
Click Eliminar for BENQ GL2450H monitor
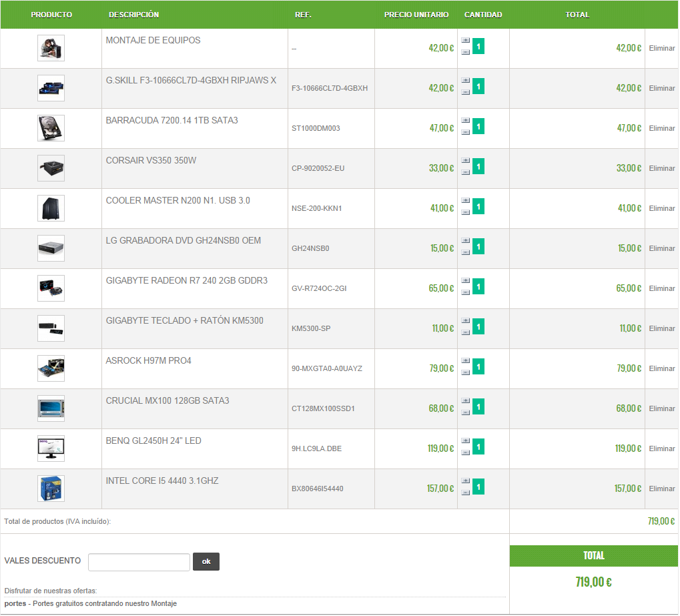click(x=662, y=448)
